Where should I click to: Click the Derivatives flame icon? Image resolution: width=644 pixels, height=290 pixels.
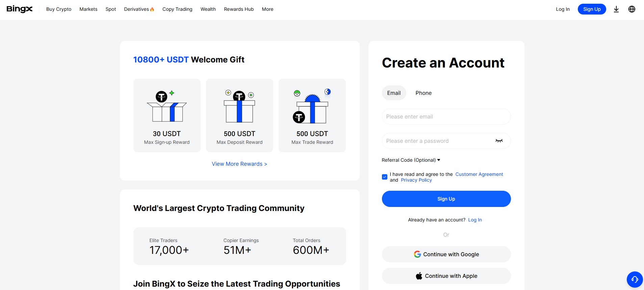(152, 9)
